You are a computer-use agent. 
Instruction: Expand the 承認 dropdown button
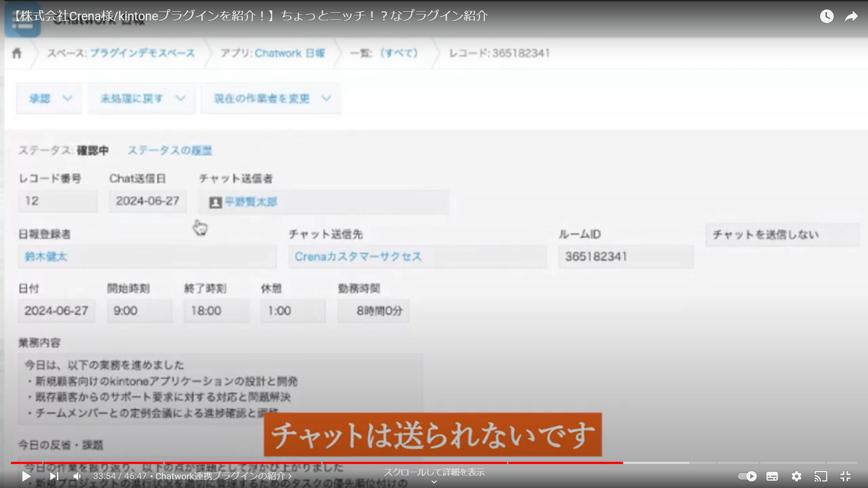click(49, 98)
